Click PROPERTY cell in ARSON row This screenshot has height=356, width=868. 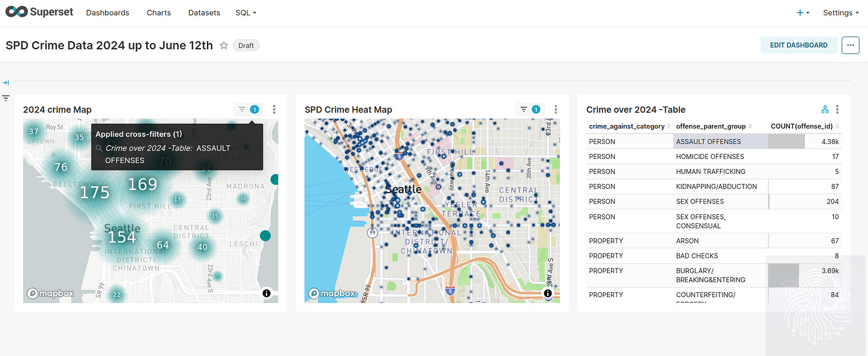point(630,241)
